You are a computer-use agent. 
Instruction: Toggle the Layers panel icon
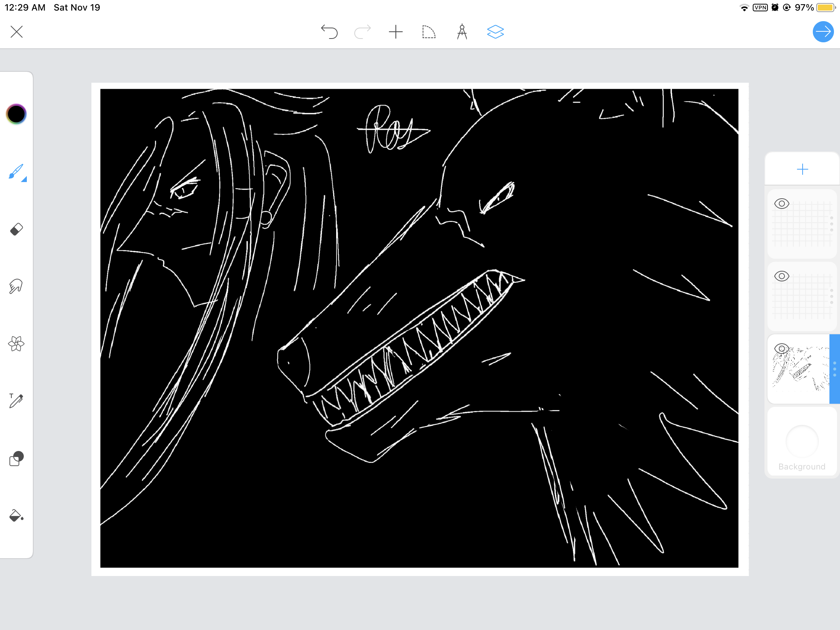(495, 32)
